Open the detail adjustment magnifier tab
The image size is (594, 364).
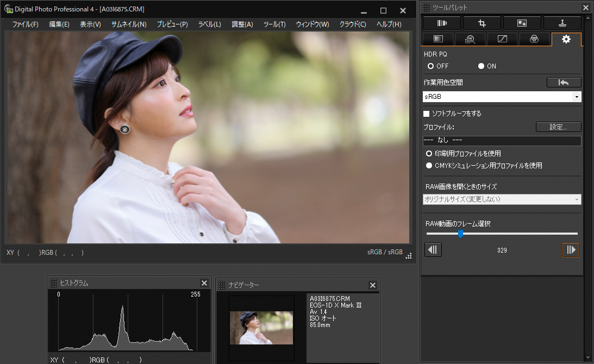(x=470, y=39)
